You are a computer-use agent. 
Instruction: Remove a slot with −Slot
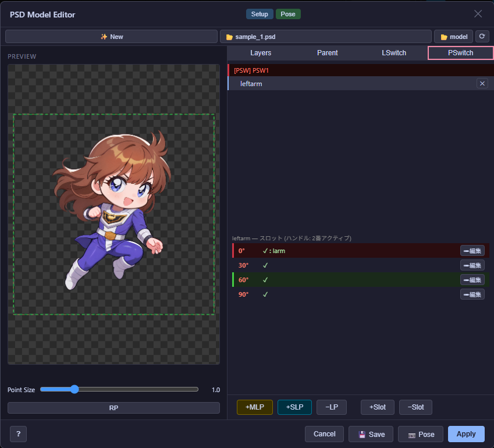(x=415, y=407)
